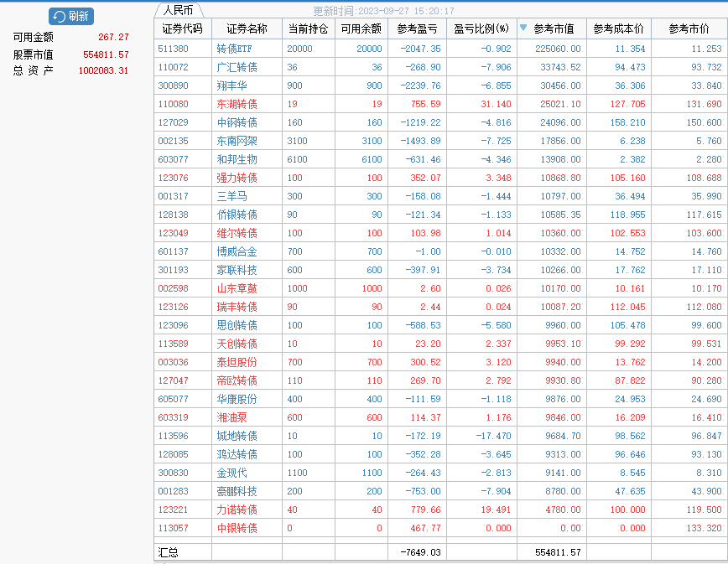Image resolution: width=728 pixels, height=564 pixels.
Task: Select the 人民币 tab
Action: pos(179,10)
